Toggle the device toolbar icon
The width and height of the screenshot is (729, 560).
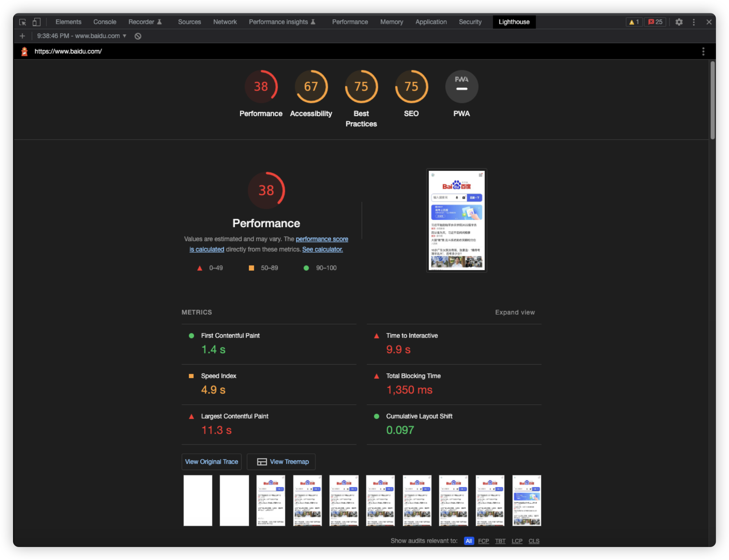[x=36, y=22]
